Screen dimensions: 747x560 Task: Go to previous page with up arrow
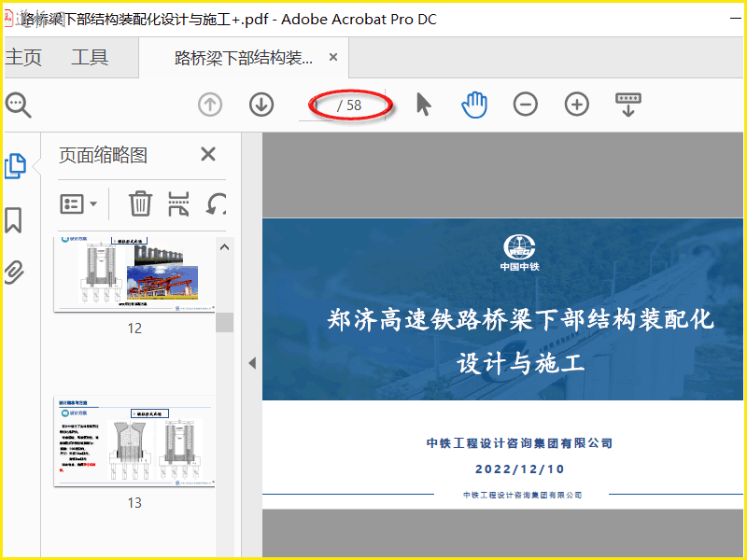(x=210, y=105)
